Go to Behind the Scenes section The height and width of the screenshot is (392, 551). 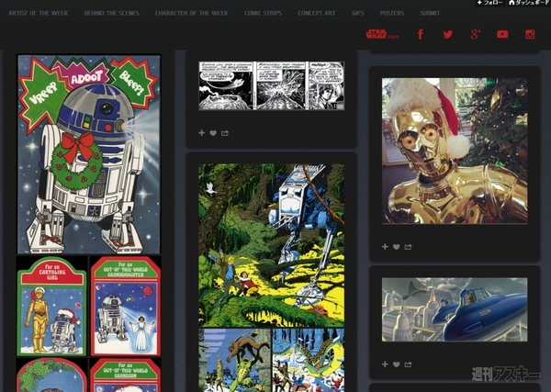click(112, 14)
